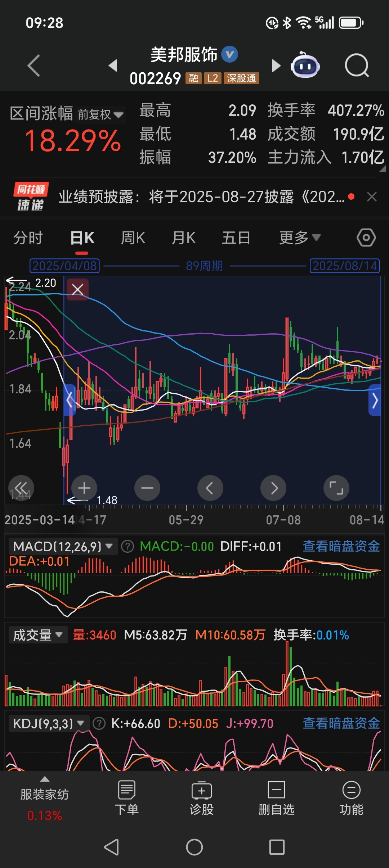Switch to the next stock with the right triangle
389x868 pixels.
(276, 65)
